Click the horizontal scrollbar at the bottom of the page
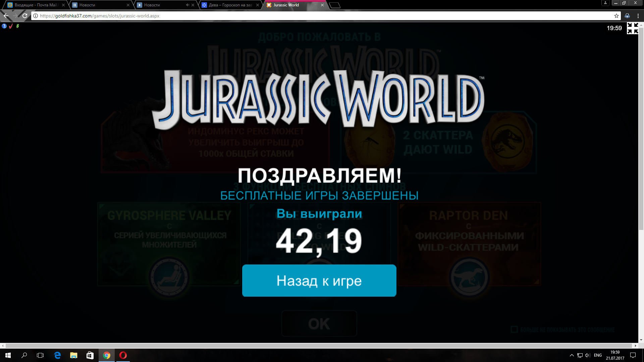644x362 pixels. (319, 345)
